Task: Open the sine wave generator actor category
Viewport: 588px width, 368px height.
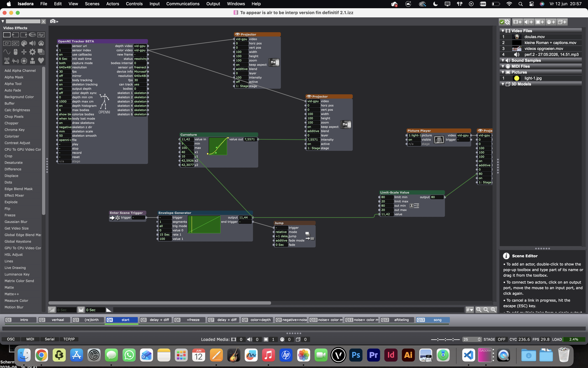Action: (7, 52)
